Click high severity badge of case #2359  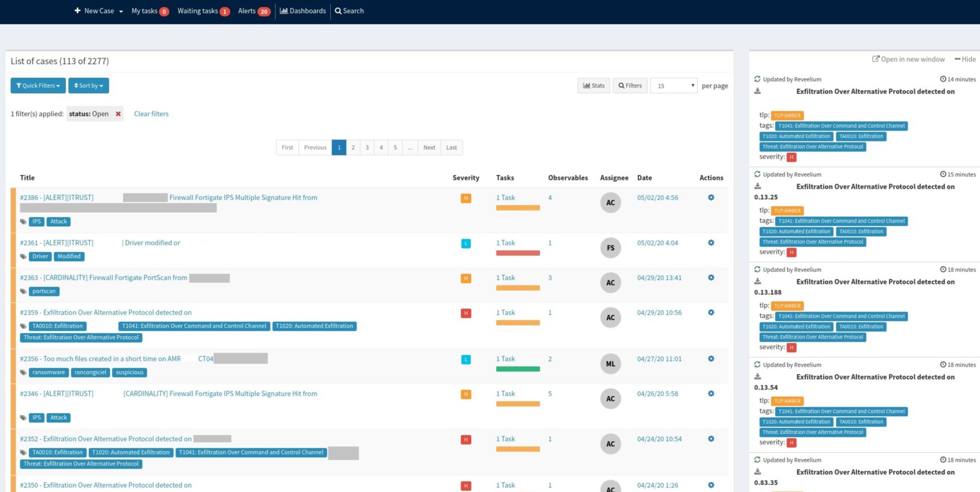pos(466,313)
